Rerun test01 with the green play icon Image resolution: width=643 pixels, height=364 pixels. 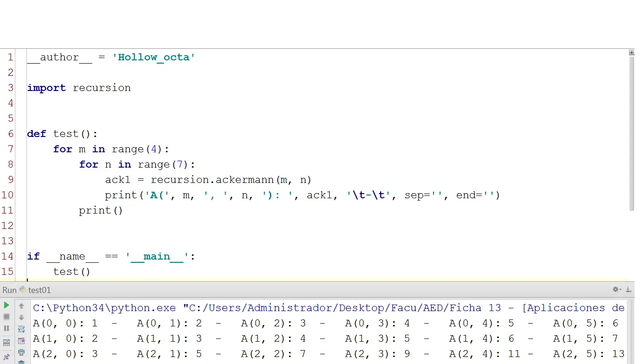pos(7,305)
